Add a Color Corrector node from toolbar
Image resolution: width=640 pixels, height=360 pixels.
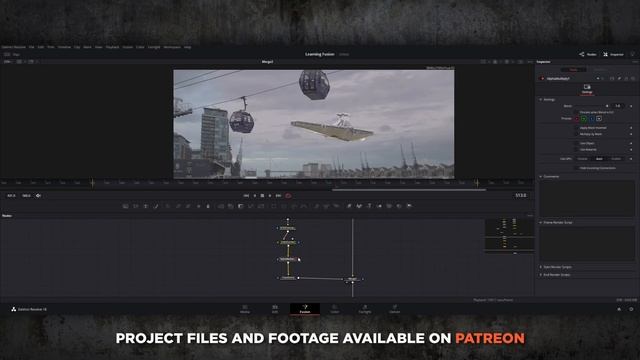coord(167,206)
